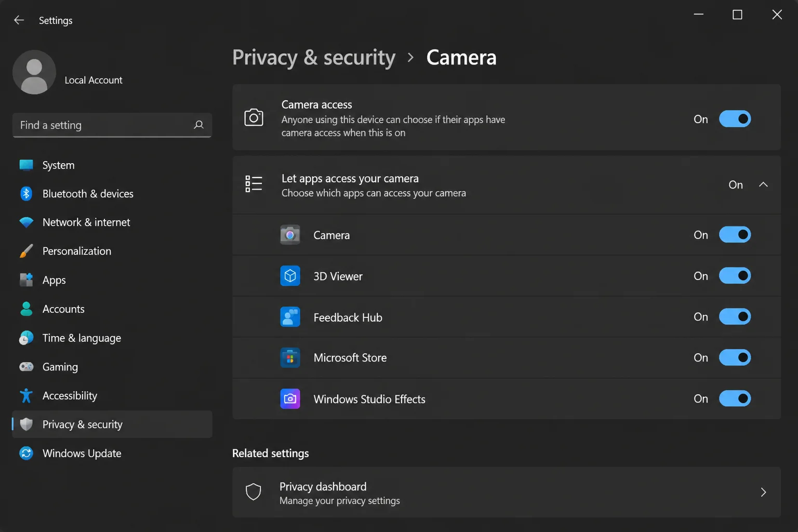Image resolution: width=798 pixels, height=532 pixels.
Task: Click the Gaming controller icon
Action: click(x=26, y=367)
